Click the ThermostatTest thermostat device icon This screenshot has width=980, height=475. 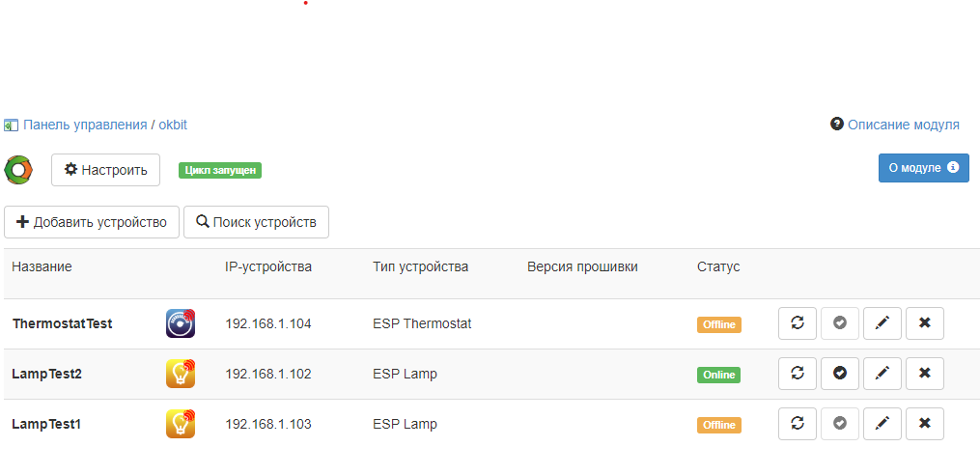(181, 323)
